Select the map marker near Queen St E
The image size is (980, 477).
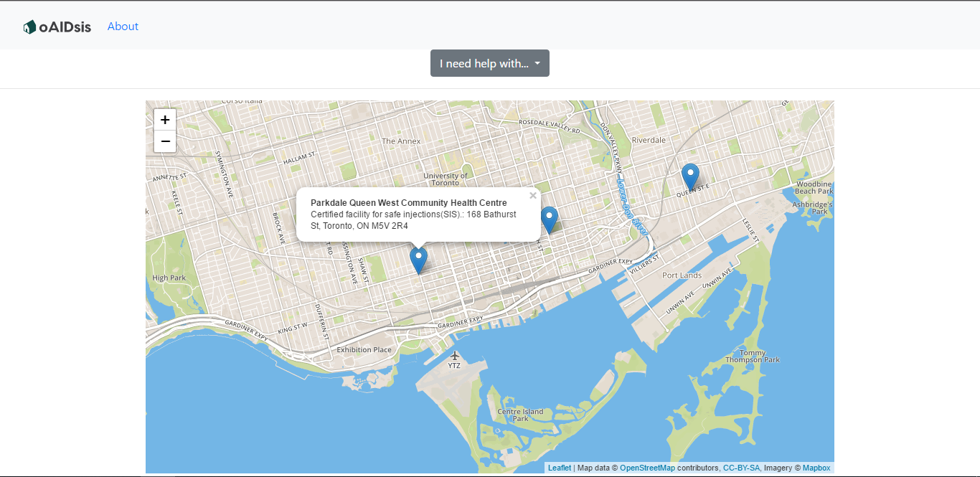[x=690, y=176]
